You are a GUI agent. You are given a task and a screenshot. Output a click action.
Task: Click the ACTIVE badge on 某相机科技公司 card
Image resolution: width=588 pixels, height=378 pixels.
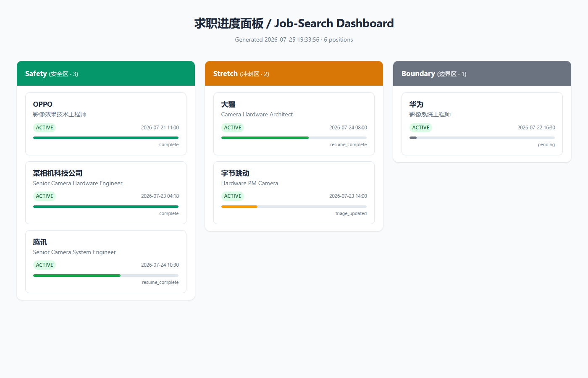click(45, 196)
